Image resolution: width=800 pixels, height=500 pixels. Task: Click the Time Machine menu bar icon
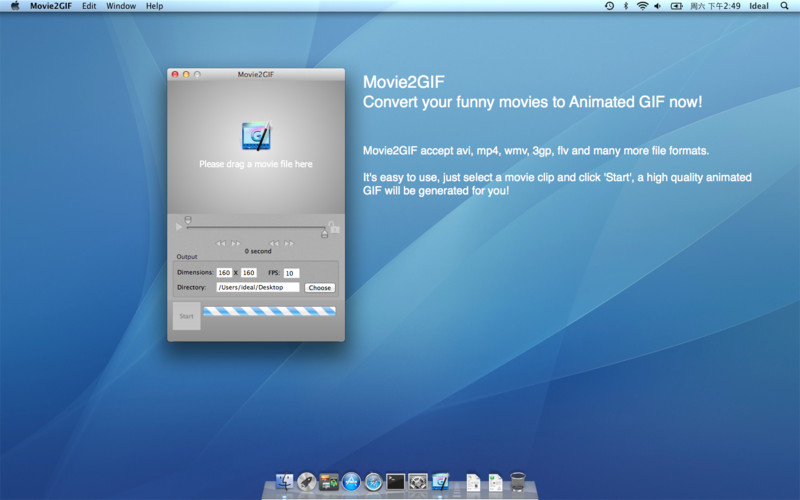click(x=609, y=6)
